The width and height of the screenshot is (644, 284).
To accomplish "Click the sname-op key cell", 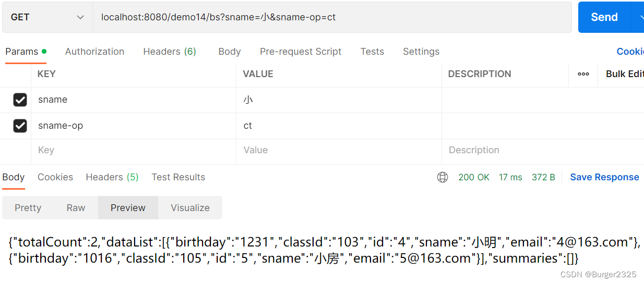I will click(134, 126).
